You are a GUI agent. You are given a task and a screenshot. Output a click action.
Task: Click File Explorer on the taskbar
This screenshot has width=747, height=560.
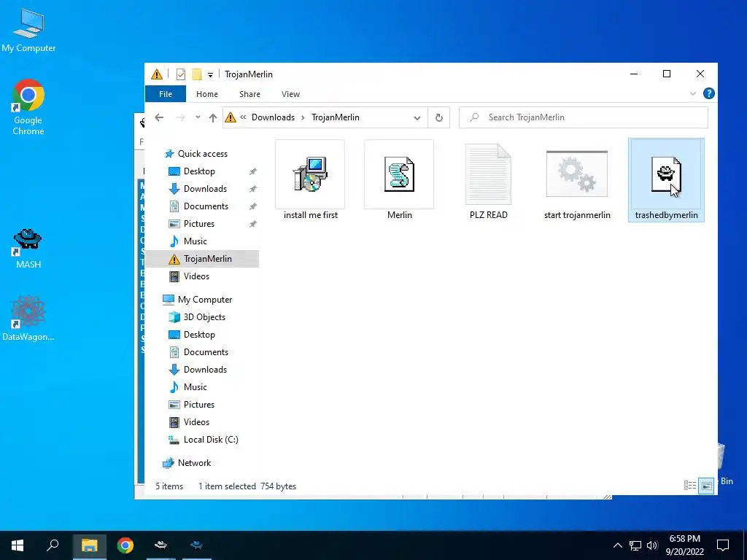89,545
